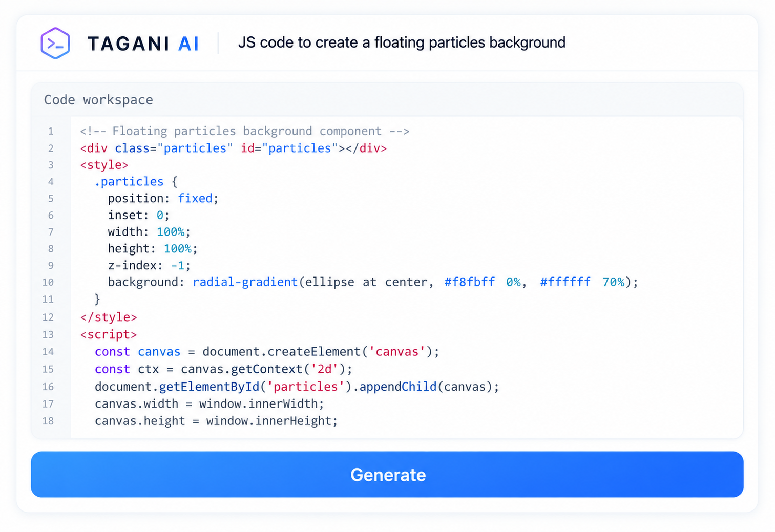This screenshot has width=775, height=532.
Task: Click the .particles selector line
Action: (x=136, y=181)
